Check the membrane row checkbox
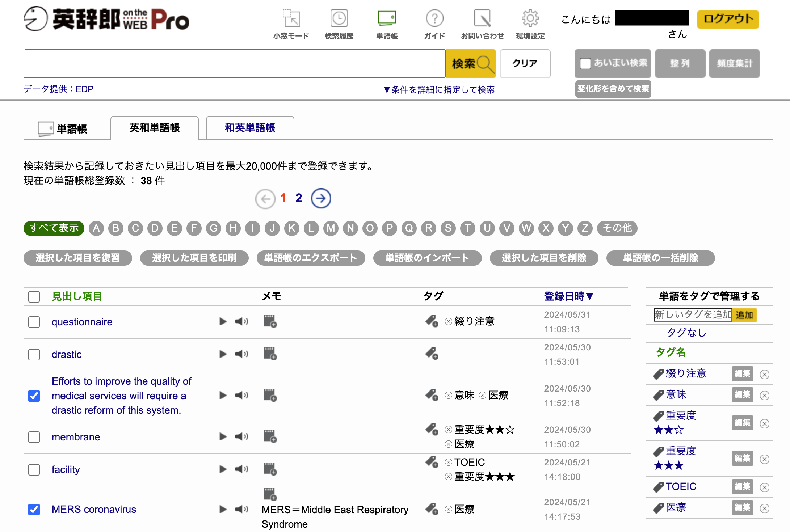The width and height of the screenshot is (790, 532). pos(34,437)
